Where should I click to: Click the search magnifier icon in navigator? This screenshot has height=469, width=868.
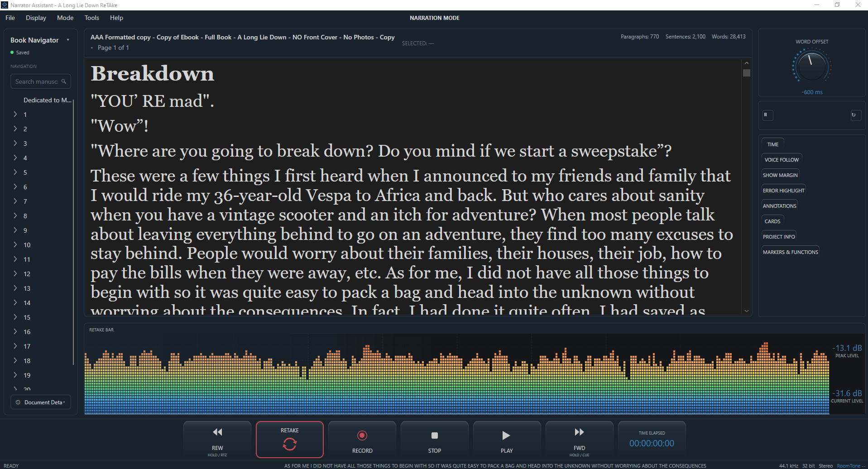pyautogui.click(x=64, y=81)
